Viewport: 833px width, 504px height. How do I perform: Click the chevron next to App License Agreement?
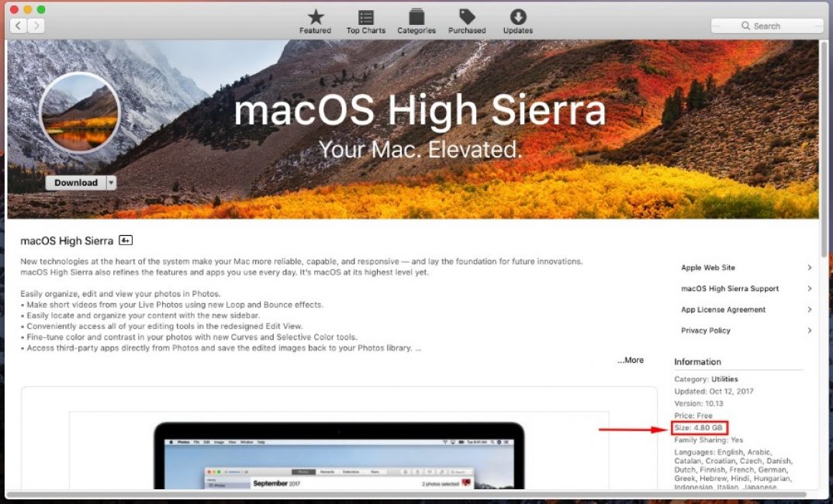(x=809, y=309)
